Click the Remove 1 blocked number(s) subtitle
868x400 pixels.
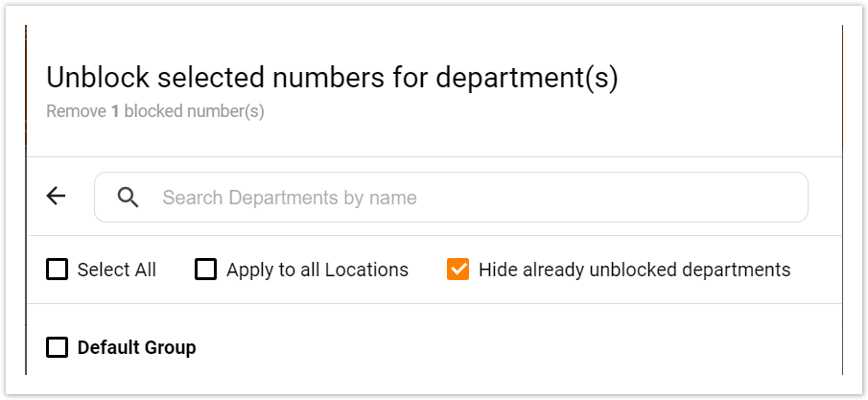point(154,111)
